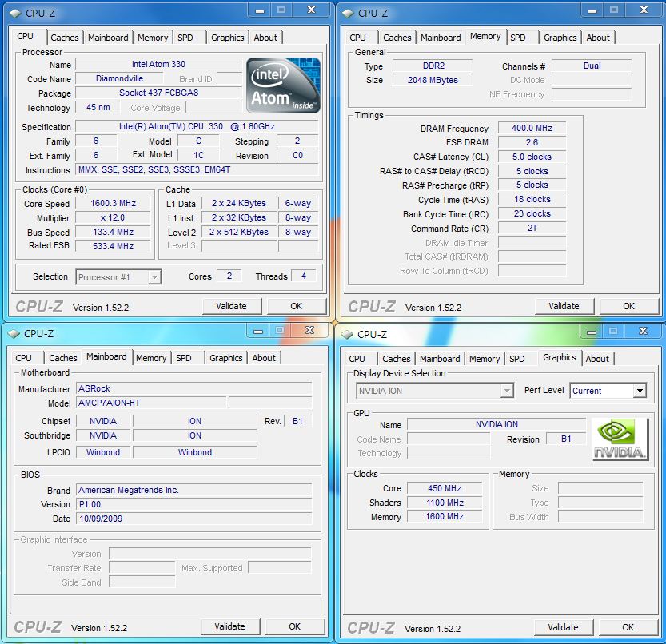Viewport: 666px width, 644px height.
Task: Click the Core Speed 1600.3 MHz field
Action: (x=114, y=204)
